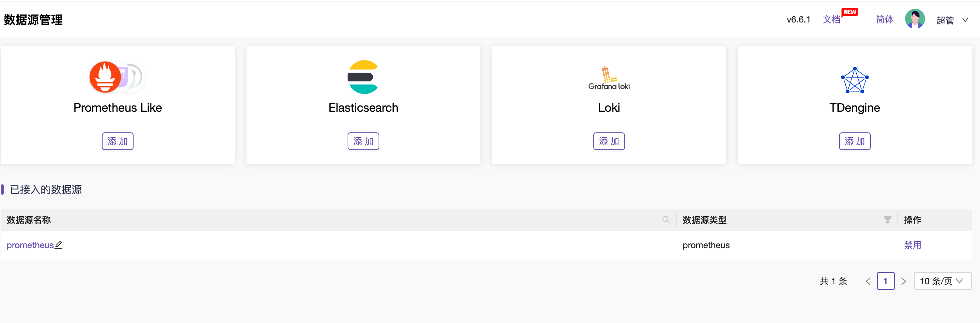Open the 文档 documentation link
The width and height of the screenshot is (980, 323).
click(831, 20)
